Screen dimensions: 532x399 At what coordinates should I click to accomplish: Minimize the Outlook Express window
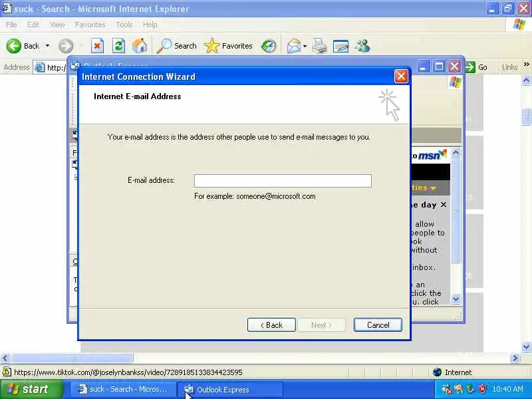coord(423,66)
